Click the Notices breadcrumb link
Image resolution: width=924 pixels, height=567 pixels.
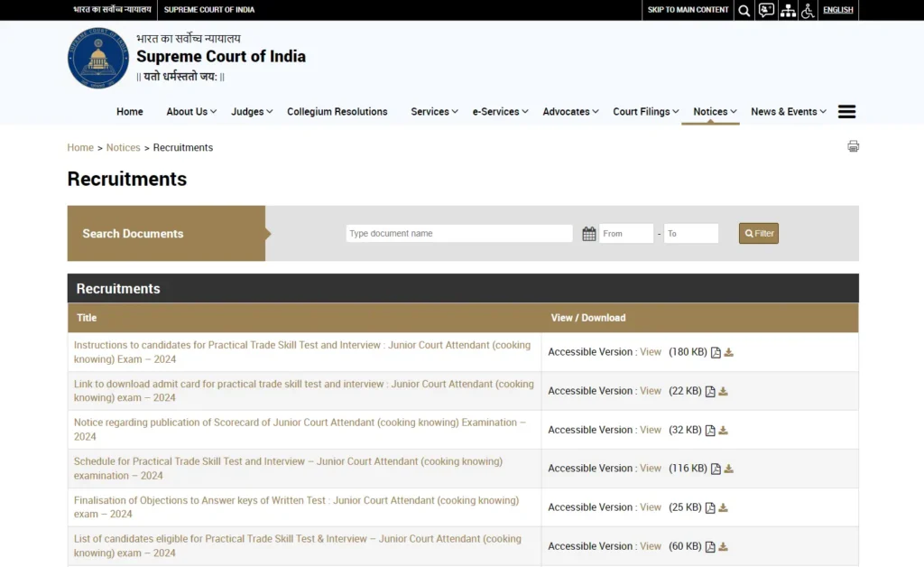(x=123, y=147)
